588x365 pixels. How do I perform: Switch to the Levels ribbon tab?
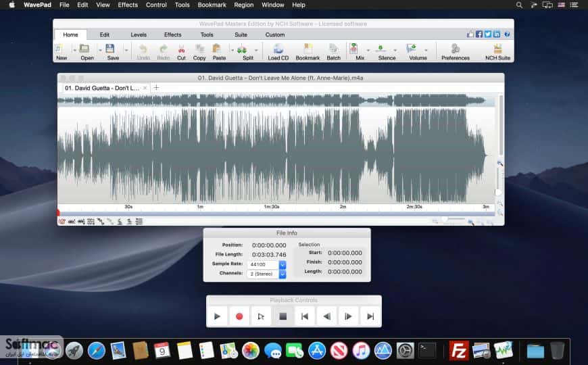point(139,34)
